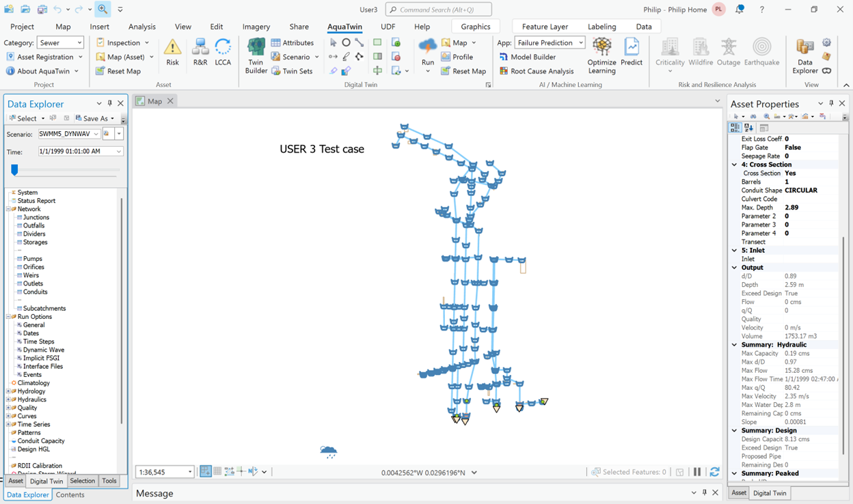Toggle the grid display in status bar
The height and width of the screenshot is (504, 853).
point(217,472)
